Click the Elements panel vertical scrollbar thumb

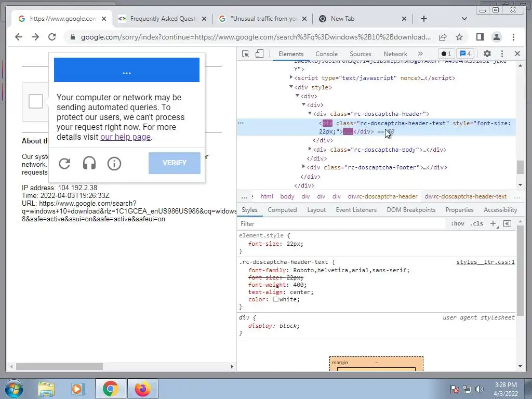(520, 167)
